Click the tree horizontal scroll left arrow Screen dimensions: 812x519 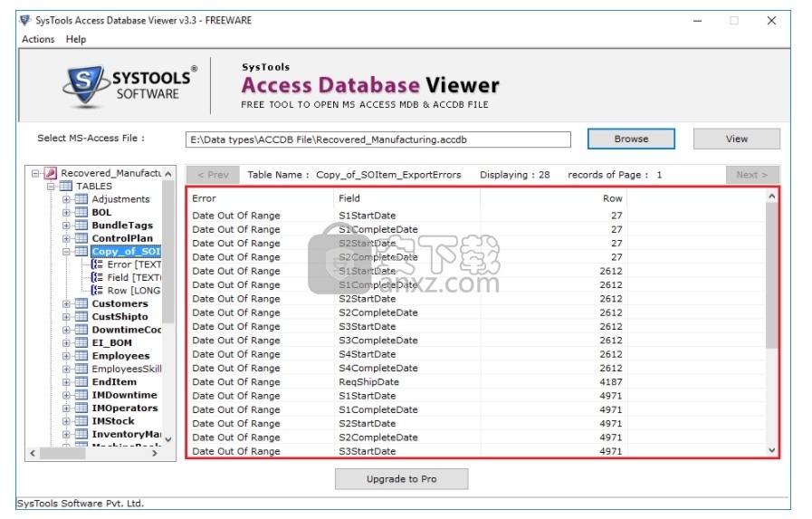pyautogui.click(x=33, y=453)
